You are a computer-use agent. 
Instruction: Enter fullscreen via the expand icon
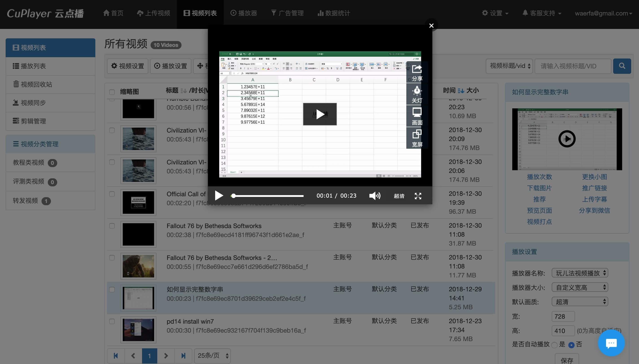[418, 196]
